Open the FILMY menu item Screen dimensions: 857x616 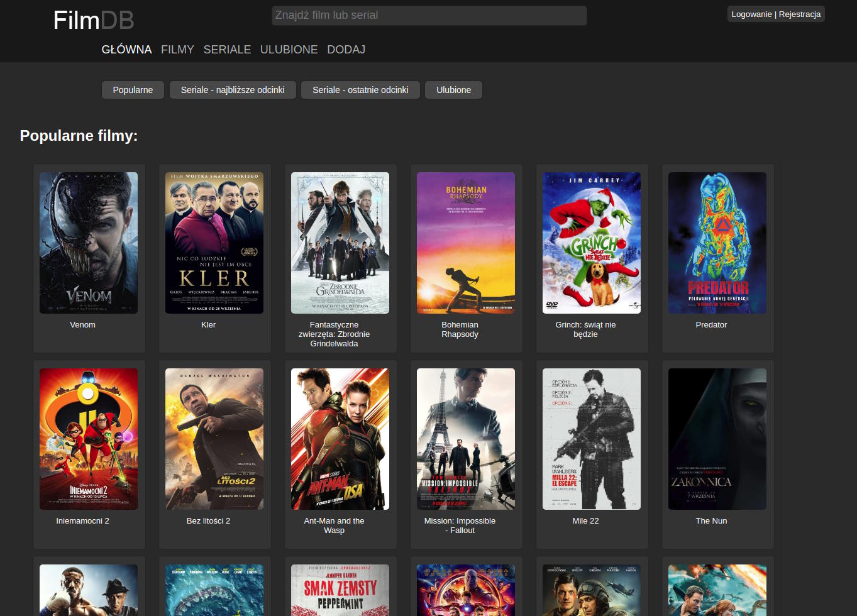[177, 50]
